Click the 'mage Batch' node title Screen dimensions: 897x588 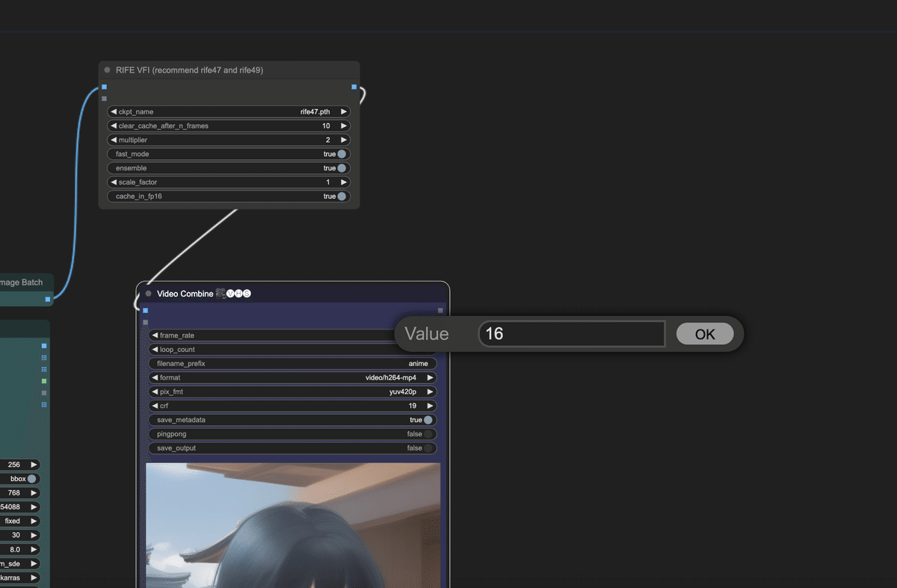click(x=21, y=282)
